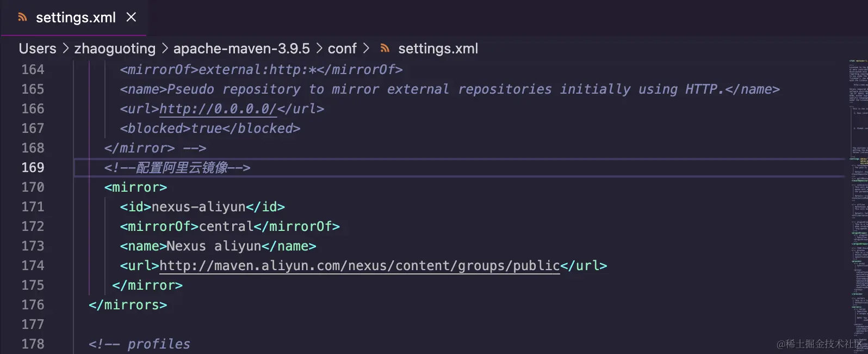
Task: Close the settings.xml tab
Action: tap(131, 17)
